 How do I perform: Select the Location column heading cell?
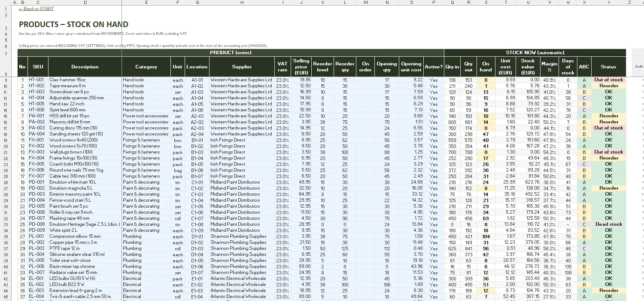point(197,67)
